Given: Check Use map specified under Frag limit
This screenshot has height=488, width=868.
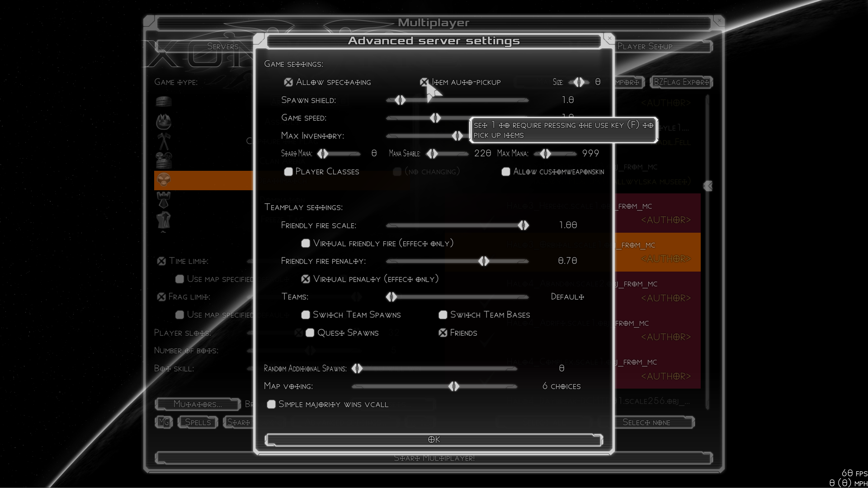Looking at the screenshot, I should click(179, 315).
